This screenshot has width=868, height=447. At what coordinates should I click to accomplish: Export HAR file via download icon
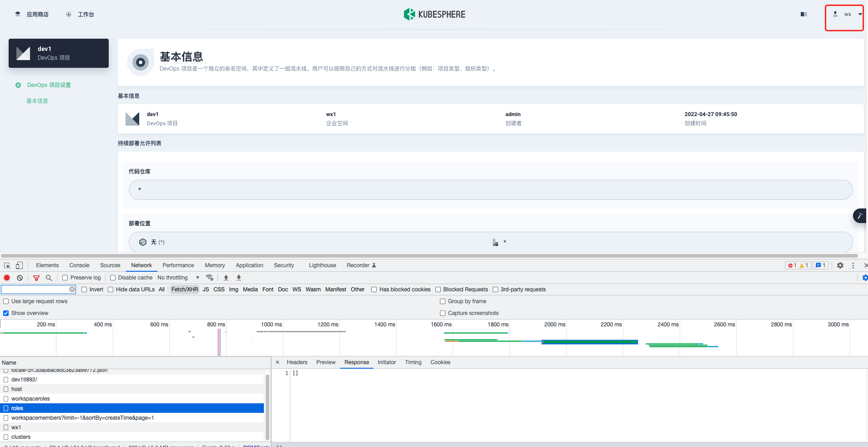[238, 278]
